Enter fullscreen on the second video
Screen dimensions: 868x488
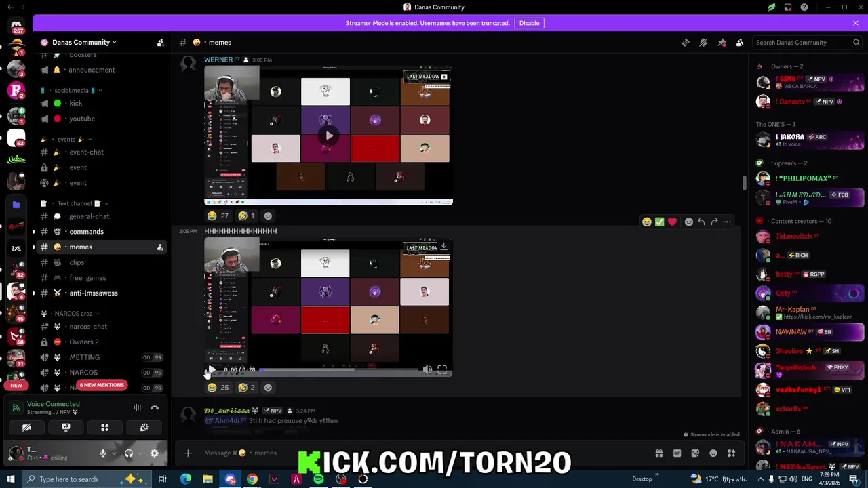(442, 370)
